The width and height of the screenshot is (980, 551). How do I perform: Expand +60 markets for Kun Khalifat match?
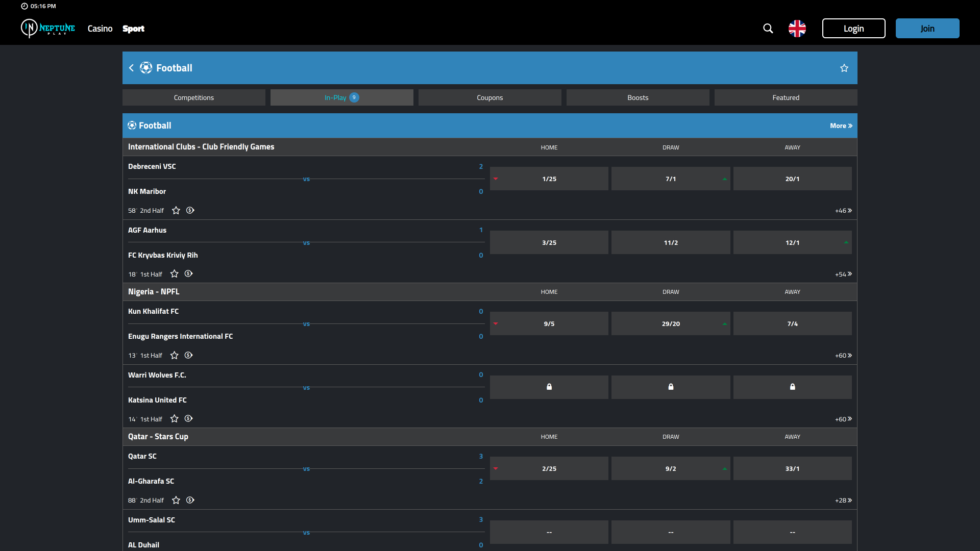[843, 356]
